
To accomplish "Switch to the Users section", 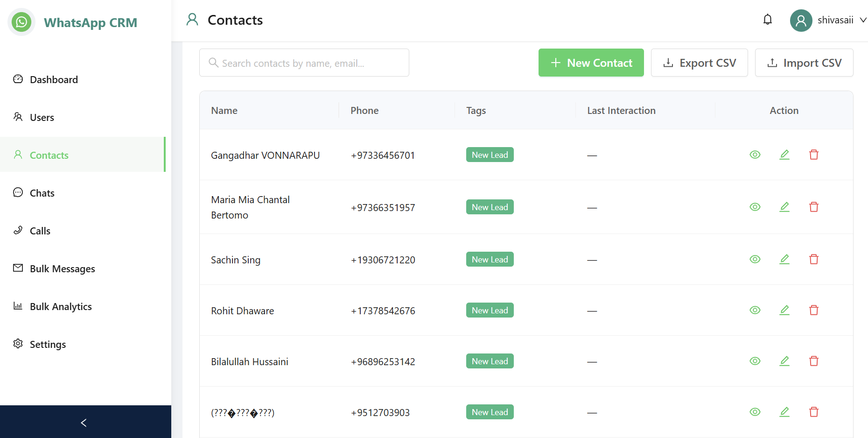I will 42,117.
